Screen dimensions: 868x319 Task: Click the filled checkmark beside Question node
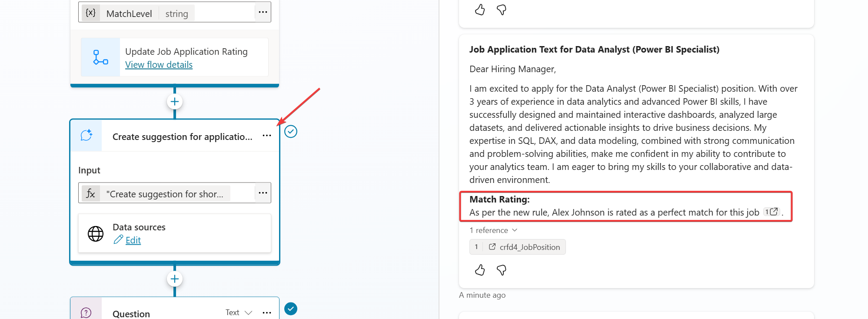coord(291,309)
